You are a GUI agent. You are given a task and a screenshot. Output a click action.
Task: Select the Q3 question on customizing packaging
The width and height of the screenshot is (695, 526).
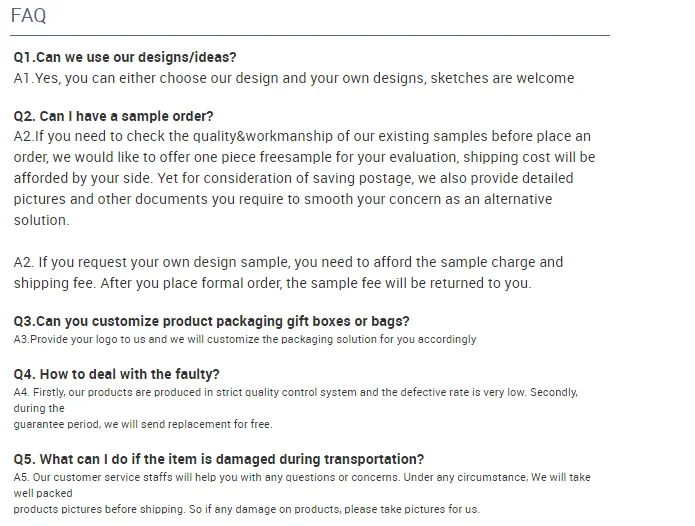(211, 321)
